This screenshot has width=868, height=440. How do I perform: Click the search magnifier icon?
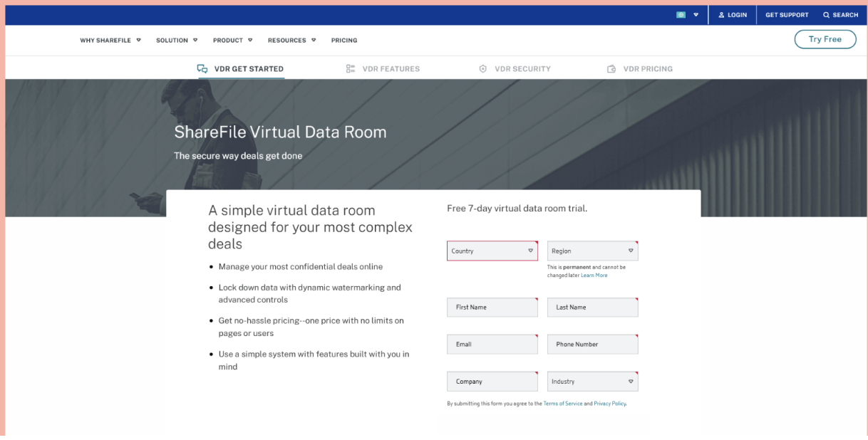827,15
